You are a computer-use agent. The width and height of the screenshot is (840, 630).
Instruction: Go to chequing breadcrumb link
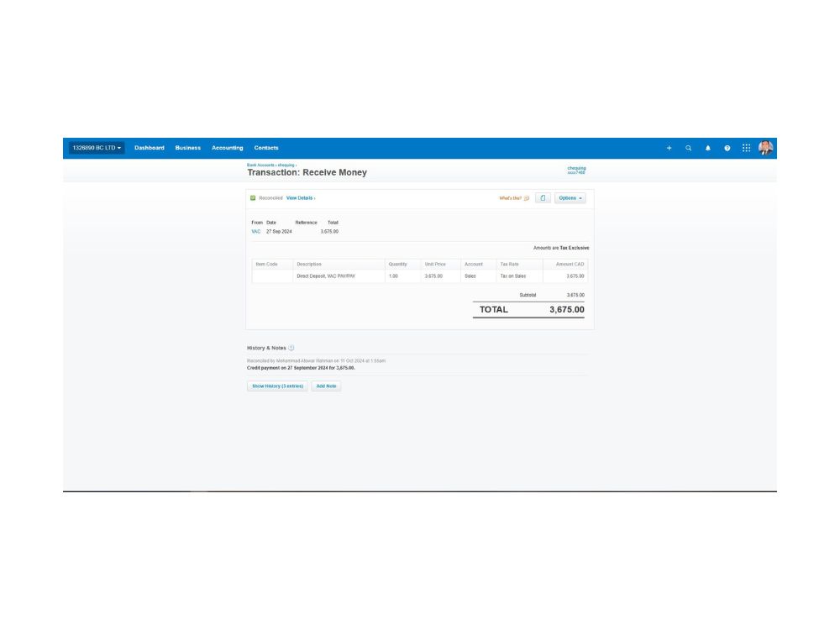click(286, 165)
